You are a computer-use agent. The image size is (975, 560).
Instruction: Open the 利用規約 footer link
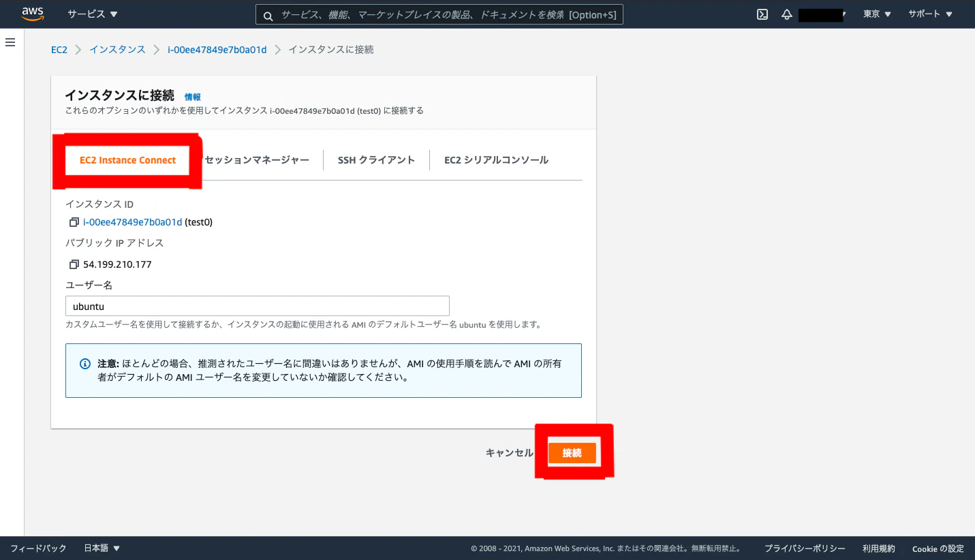click(x=879, y=548)
